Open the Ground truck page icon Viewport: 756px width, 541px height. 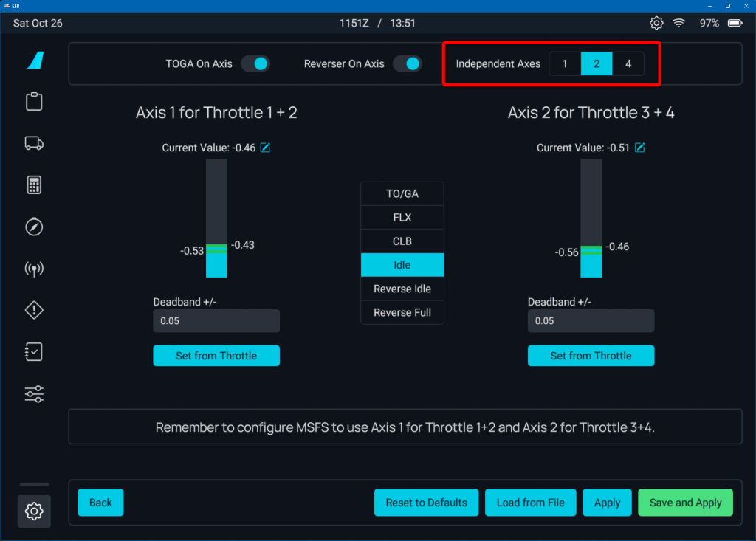[x=34, y=143]
